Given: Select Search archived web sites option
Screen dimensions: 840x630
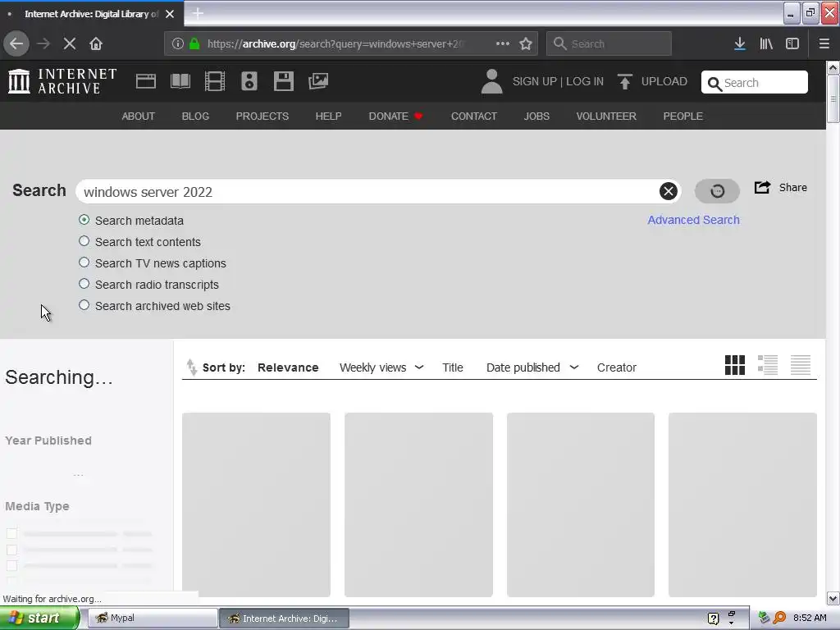Looking at the screenshot, I should coord(84,305).
